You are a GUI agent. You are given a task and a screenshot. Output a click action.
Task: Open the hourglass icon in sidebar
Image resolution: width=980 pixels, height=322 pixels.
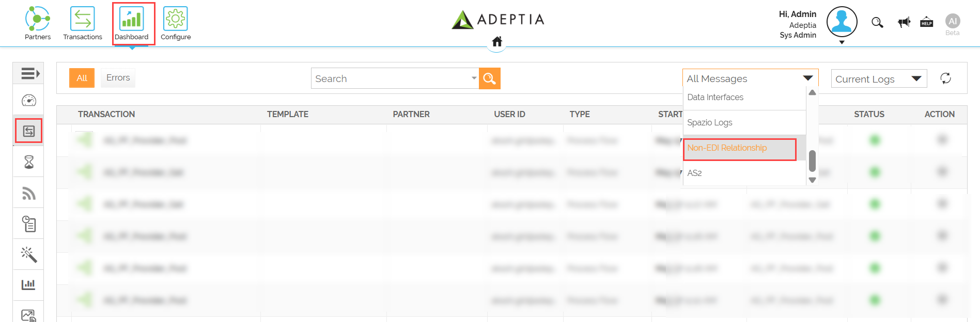[29, 162]
